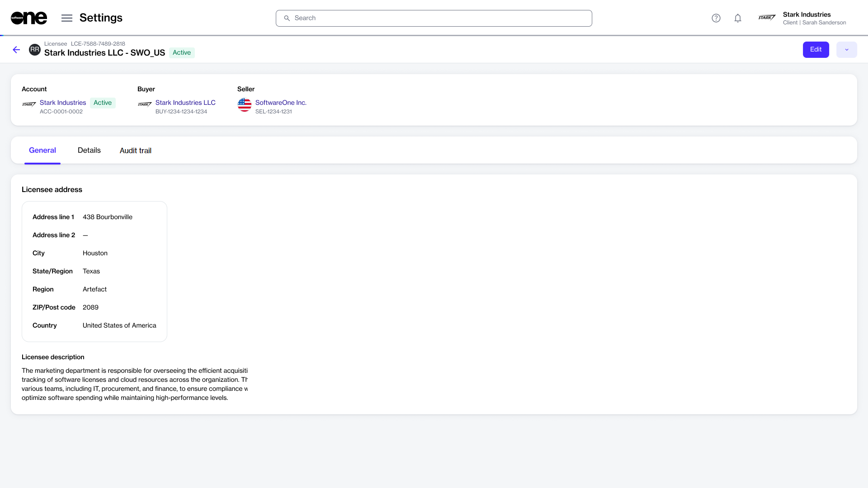Expand the dropdown next to Edit
868x488 pixels.
point(846,50)
